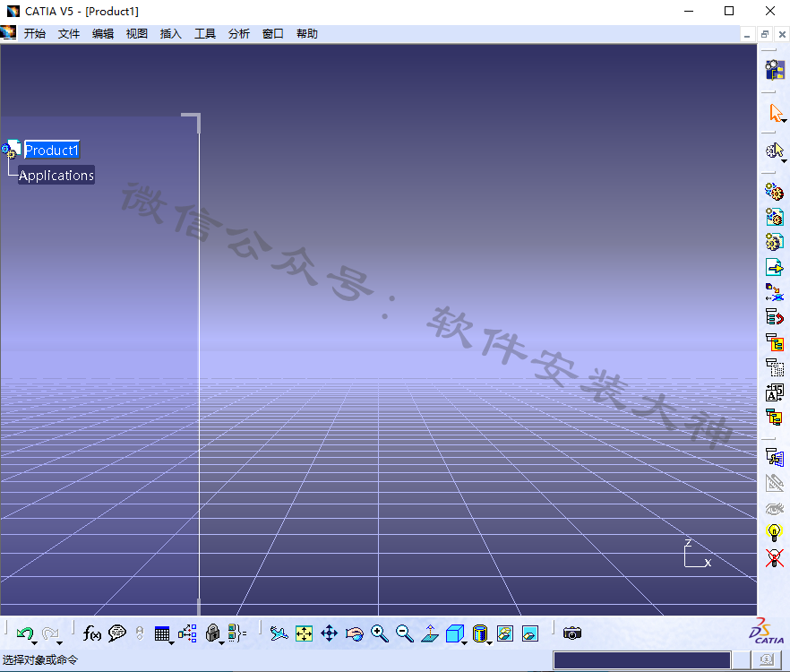Select the Rotate hand tool
The image size is (790, 672).
pos(354,633)
